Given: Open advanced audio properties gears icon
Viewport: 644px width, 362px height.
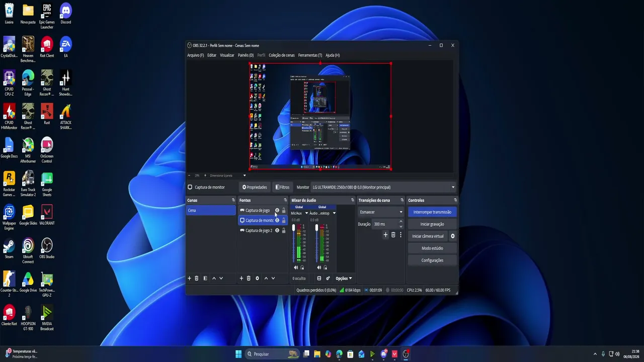Looking at the screenshot, I should click(x=328, y=278).
